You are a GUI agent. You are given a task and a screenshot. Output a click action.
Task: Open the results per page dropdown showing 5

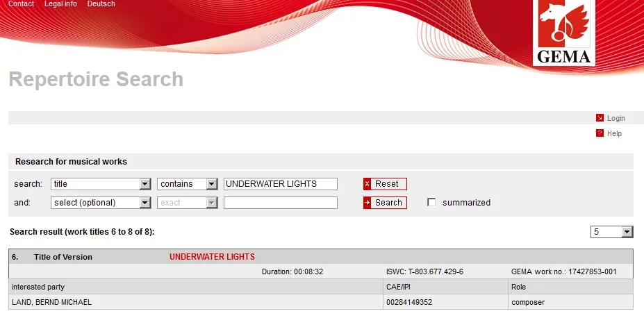pos(612,232)
